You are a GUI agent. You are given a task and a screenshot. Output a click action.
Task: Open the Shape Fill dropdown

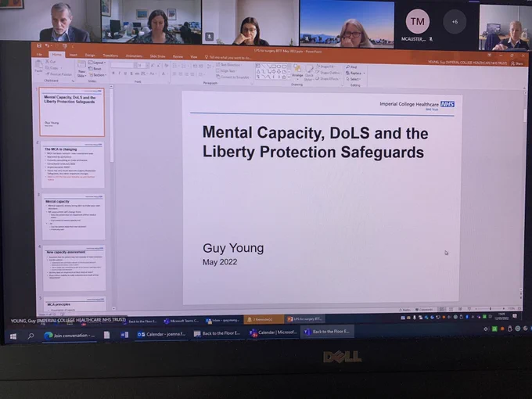(327, 66)
